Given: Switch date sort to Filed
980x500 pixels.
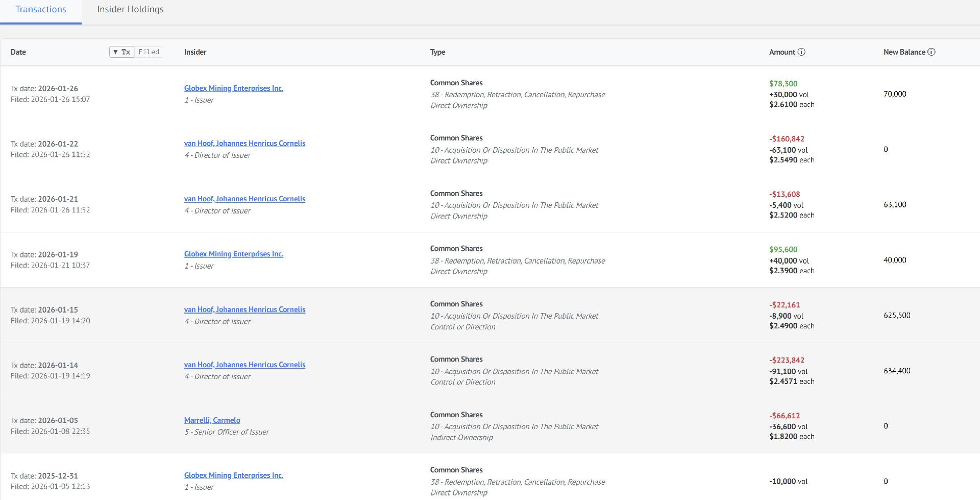Looking at the screenshot, I should tap(149, 52).
